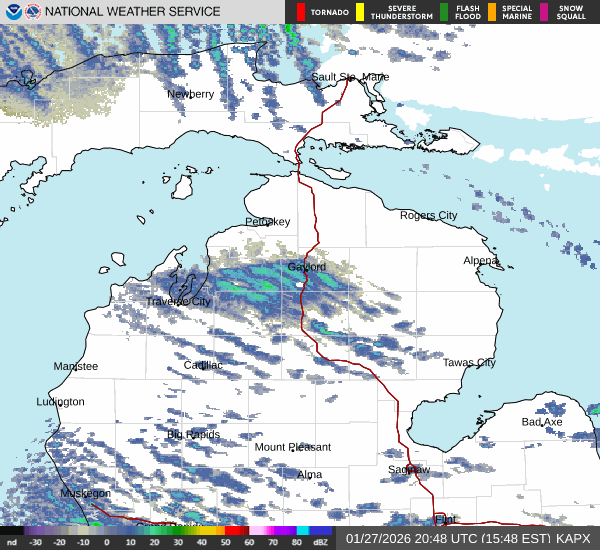Select the Traverse City label on map
The width and height of the screenshot is (600, 550).
tap(179, 301)
